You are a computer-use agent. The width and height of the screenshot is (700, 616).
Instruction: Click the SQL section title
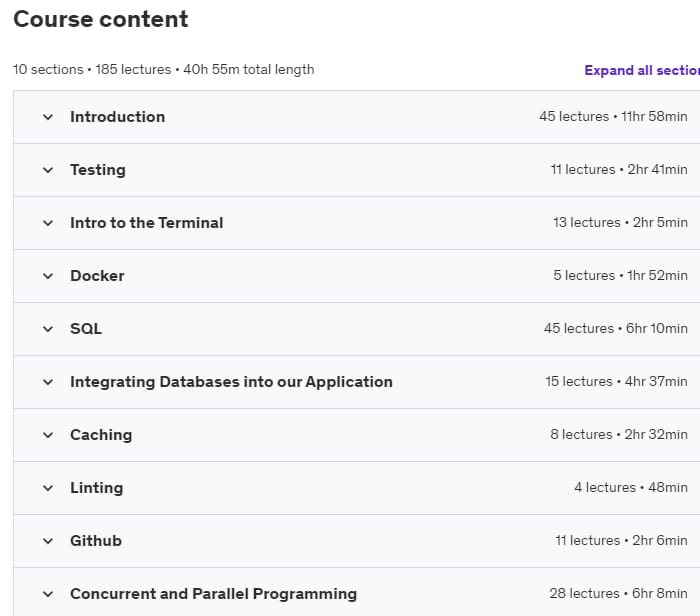pyautogui.click(x=86, y=329)
